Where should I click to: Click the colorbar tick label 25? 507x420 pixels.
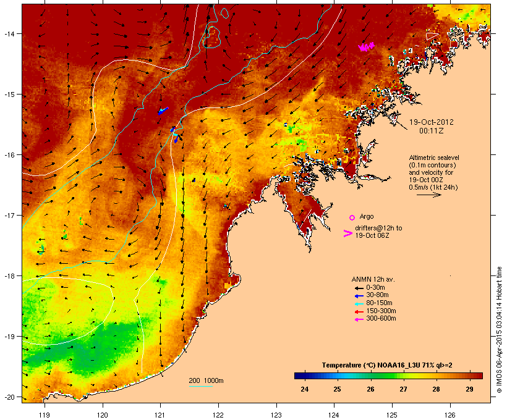[x=337, y=389]
